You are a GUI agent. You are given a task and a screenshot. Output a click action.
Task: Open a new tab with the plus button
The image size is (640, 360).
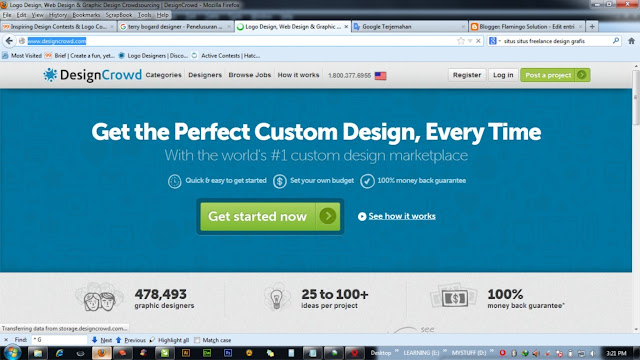point(592,27)
